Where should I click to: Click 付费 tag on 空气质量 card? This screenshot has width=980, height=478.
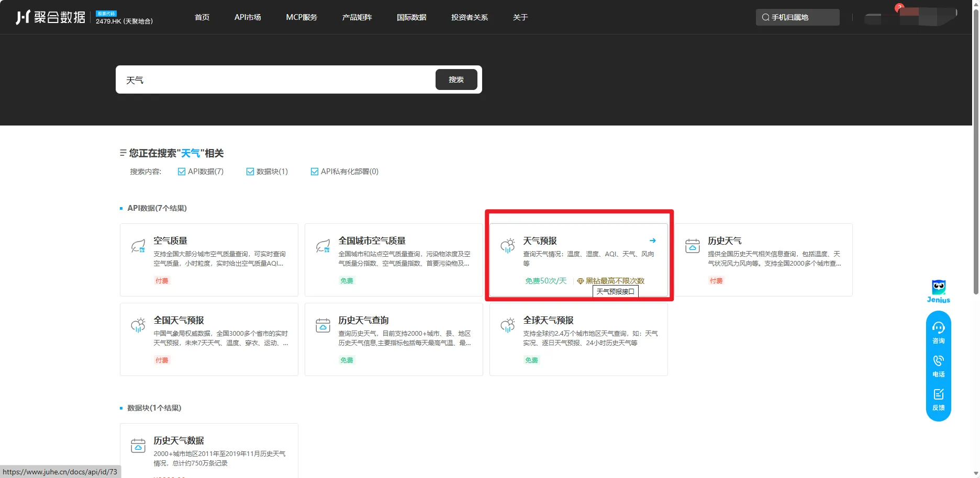pyautogui.click(x=162, y=281)
